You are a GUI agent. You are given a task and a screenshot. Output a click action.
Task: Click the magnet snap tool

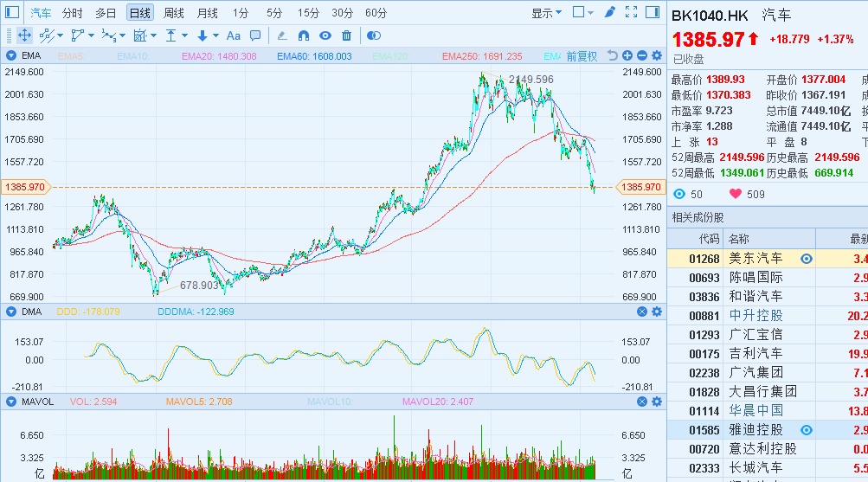(303, 35)
